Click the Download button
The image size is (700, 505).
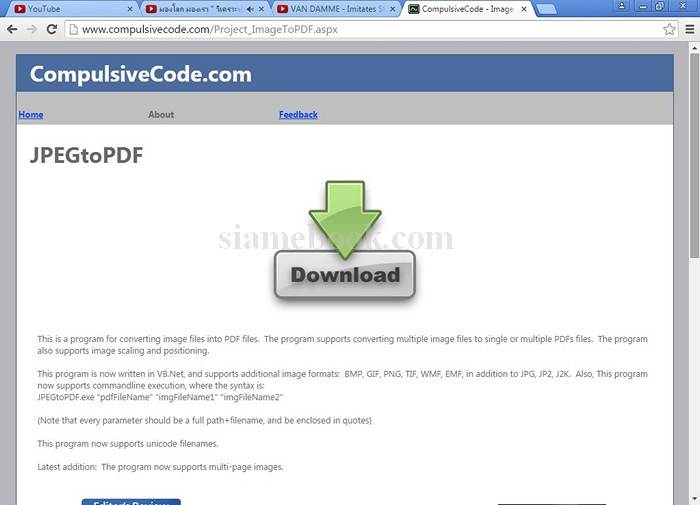(345, 275)
